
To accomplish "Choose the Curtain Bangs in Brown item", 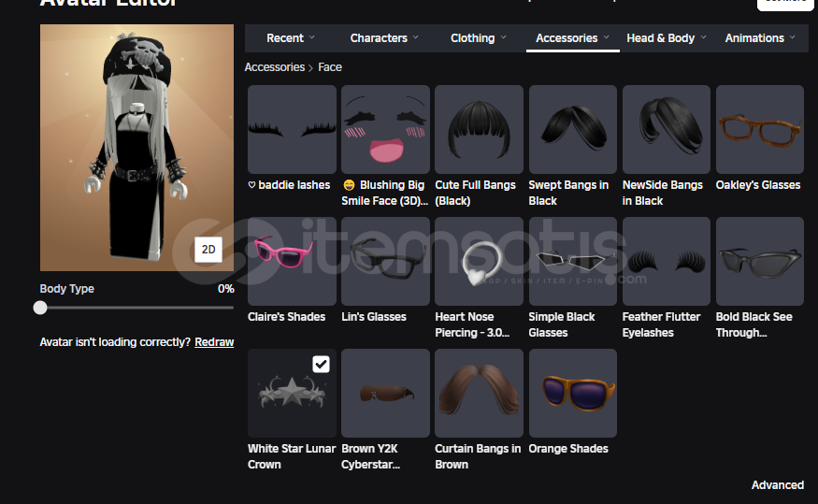I will 479,394.
